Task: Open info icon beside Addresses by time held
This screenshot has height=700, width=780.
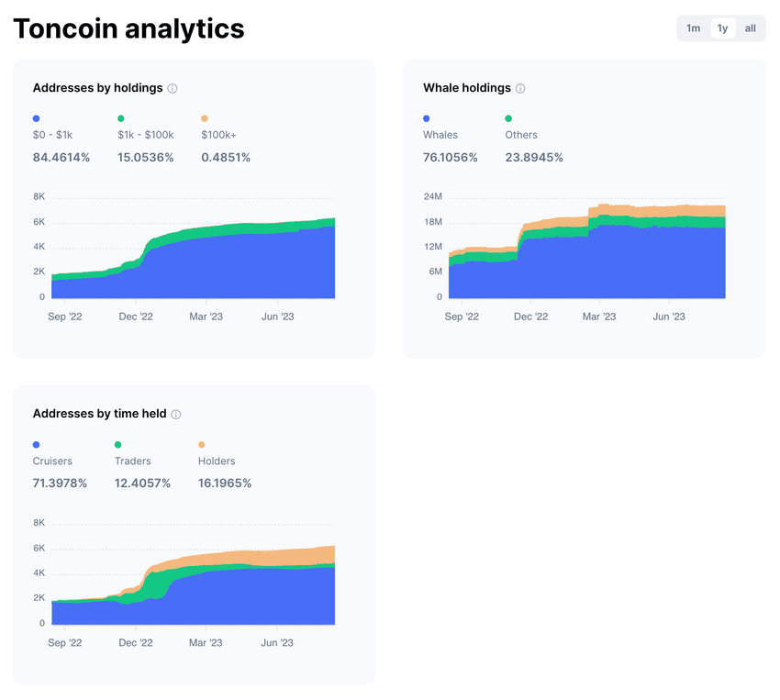Action: (x=176, y=414)
